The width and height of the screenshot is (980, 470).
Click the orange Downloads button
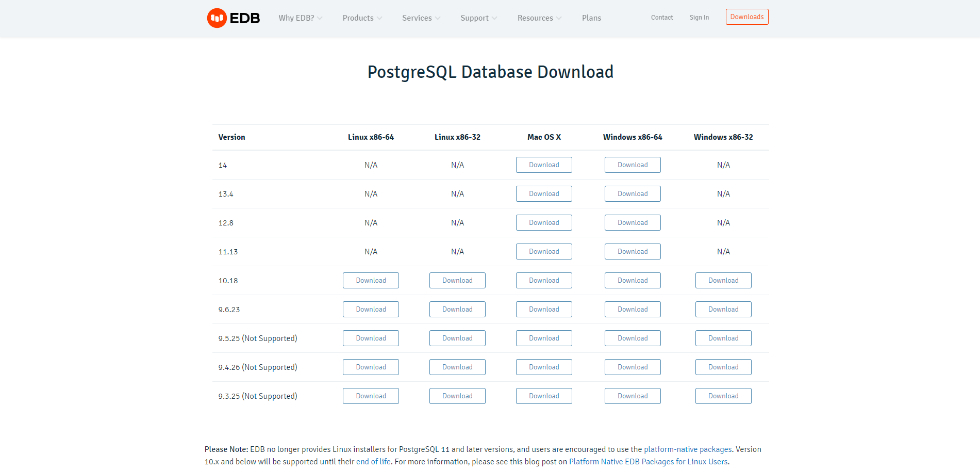coord(747,17)
